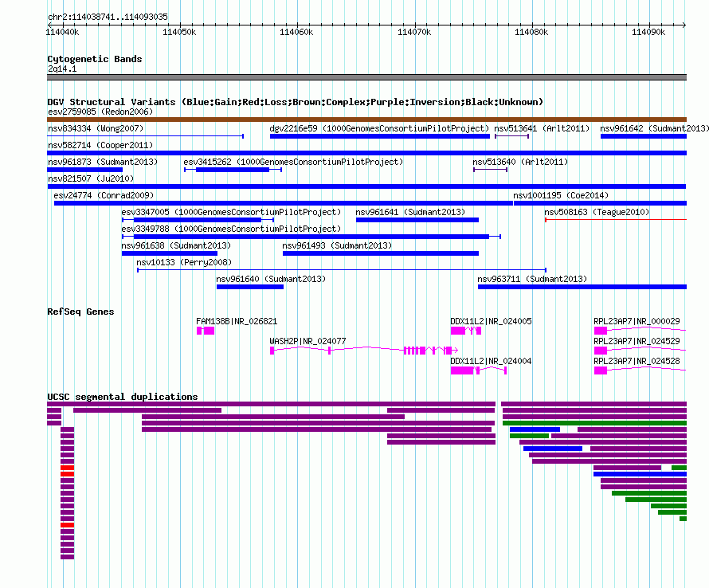Select the esv3347005 variant feature

coord(198,220)
